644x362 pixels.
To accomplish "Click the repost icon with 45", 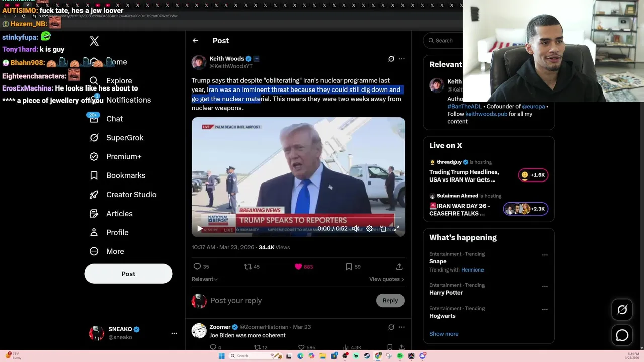I will tap(247, 267).
